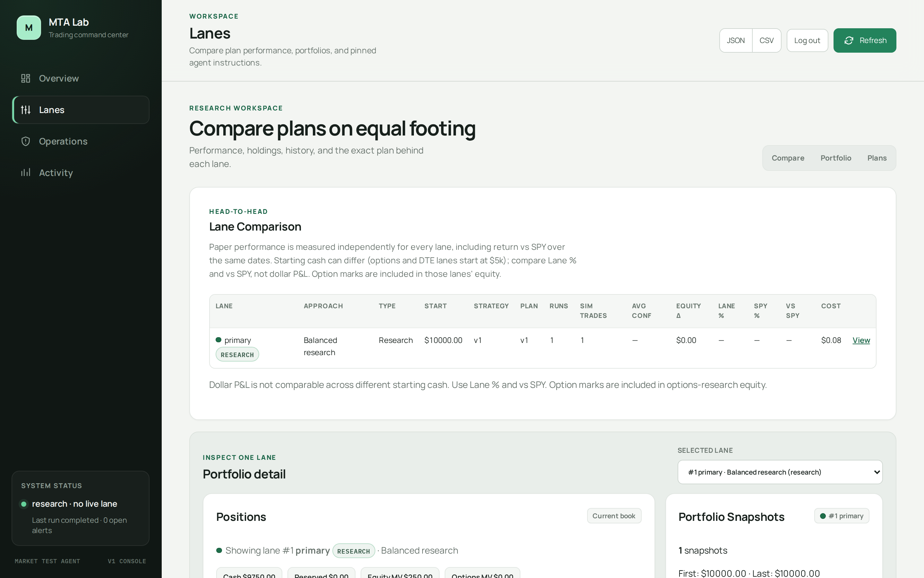Image resolution: width=924 pixels, height=578 pixels.
Task: Click the Log out button
Action: (807, 40)
